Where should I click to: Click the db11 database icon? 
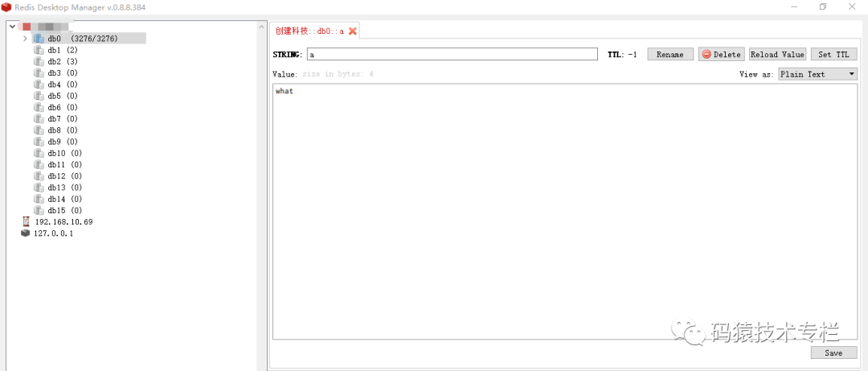point(39,165)
